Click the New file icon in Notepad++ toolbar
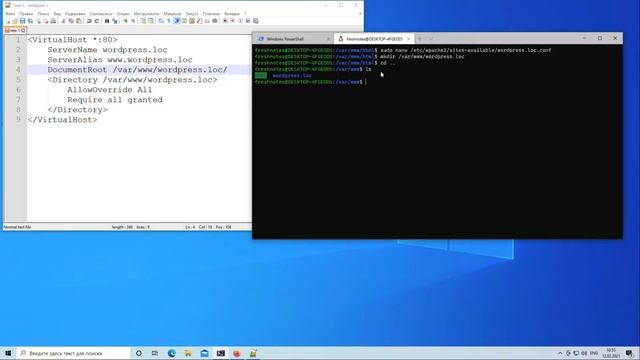 (8, 21)
